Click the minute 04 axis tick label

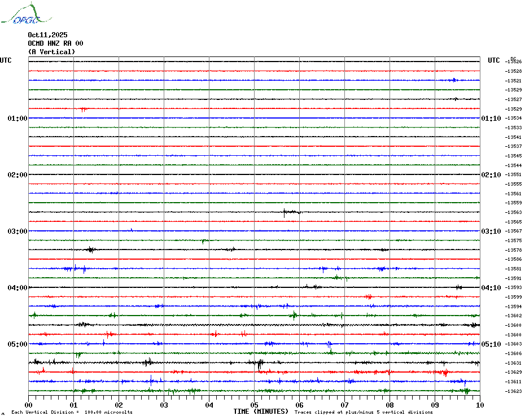point(209,405)
